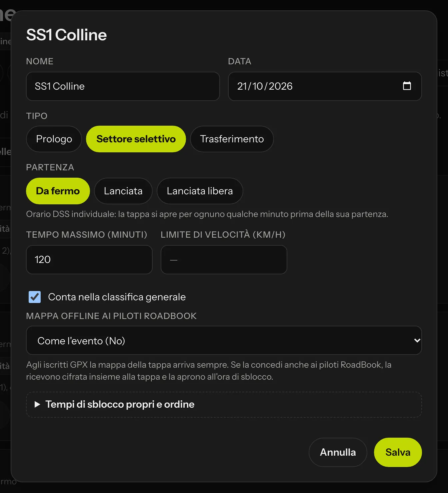
Task: Click the Tipo section label
Action: [x=37, y=116]
